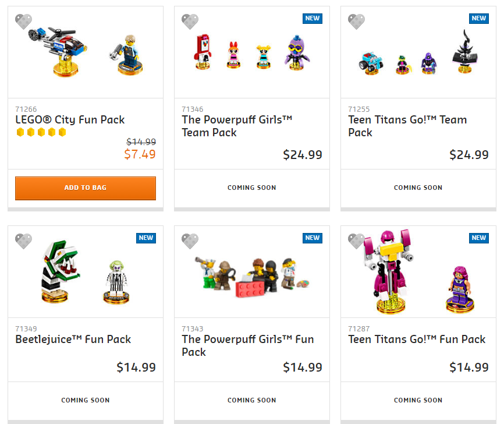Click NEW badge on Powerpuff Girls Team Pack
Screen dimensions: 504x424
click(313, 18)
